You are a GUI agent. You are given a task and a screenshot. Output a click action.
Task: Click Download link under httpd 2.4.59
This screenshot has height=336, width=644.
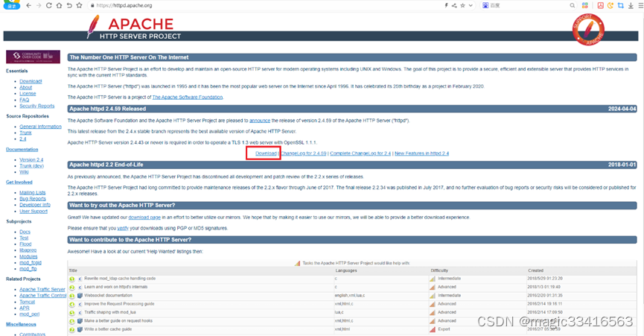pos(266,153)
